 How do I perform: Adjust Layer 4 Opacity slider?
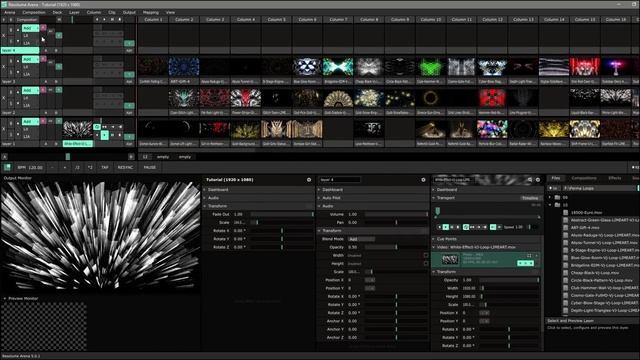[396, 247]
